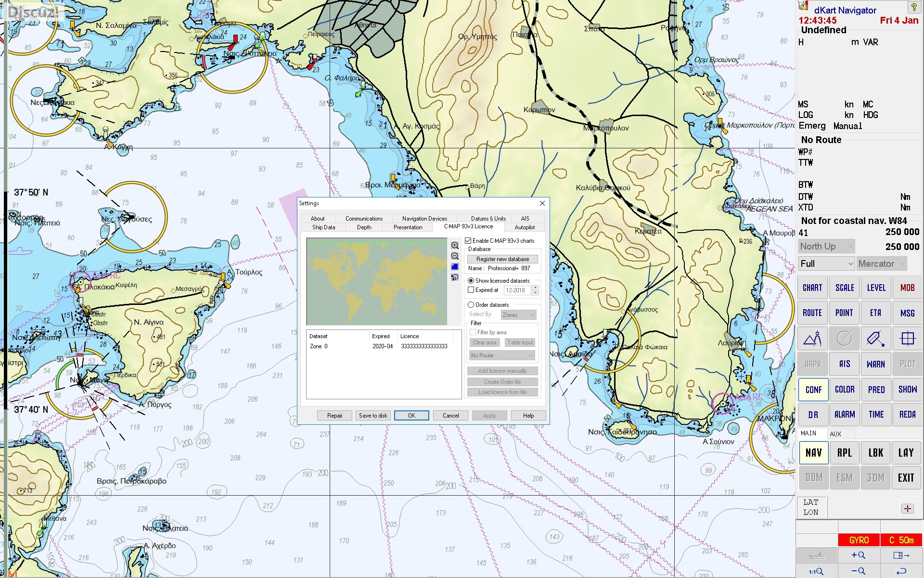The image size is (924, 578).
Task: Switch to the About tab
Action: [318, 219]
